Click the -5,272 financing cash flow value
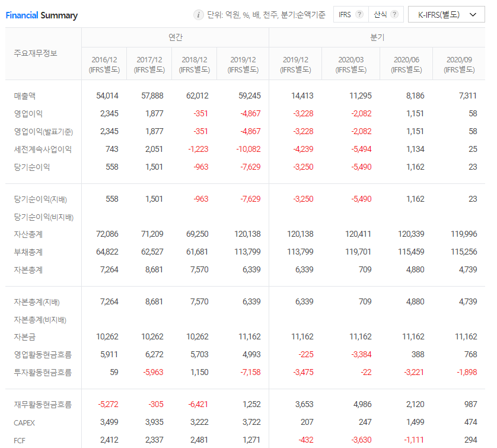This screenshot has height=448, width=497. coord(108,405)
